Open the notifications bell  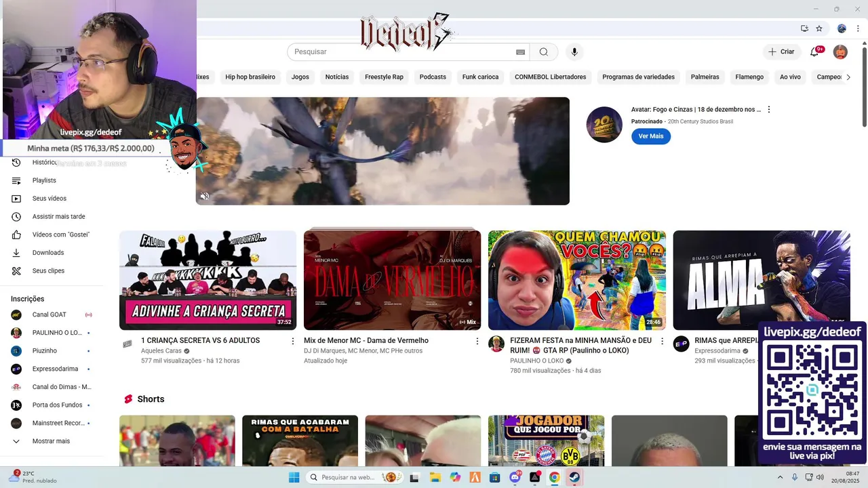tap(815, 52)
